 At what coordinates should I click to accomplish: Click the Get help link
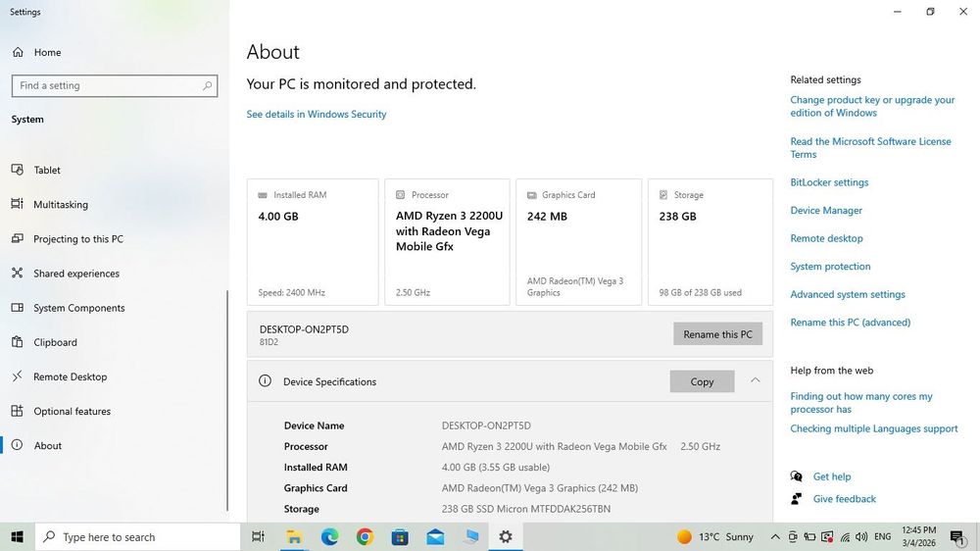(832, 476)
